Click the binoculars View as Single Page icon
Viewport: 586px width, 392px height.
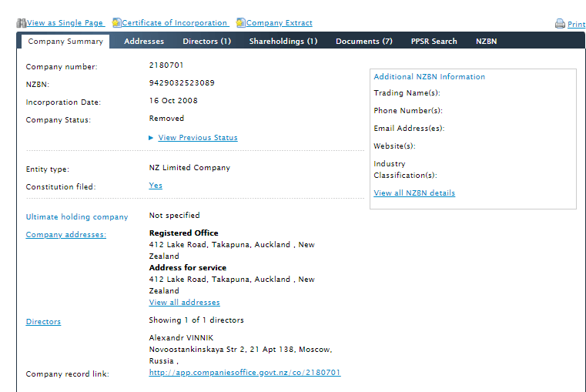(21, 23)
